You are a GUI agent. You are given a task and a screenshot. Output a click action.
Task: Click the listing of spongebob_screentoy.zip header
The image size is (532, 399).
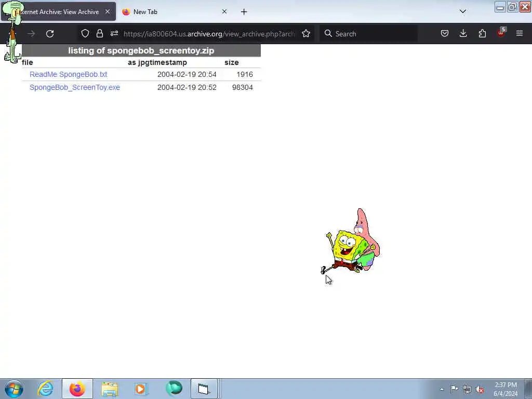[141, 50]
